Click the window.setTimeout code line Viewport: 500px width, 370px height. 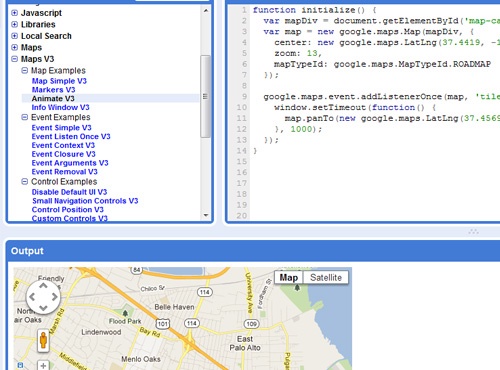tap(355, 107)
